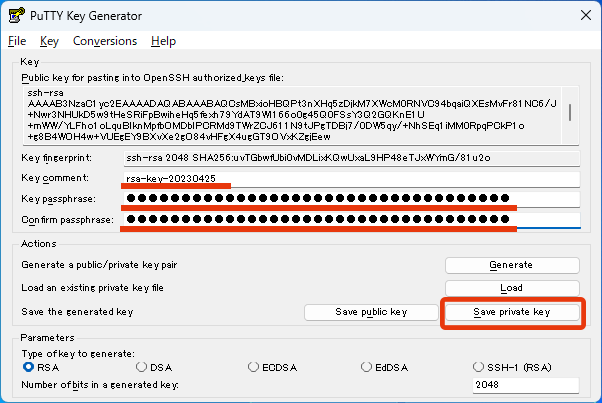Click the Generate button

pyautogui.click(x=512, y=265)
